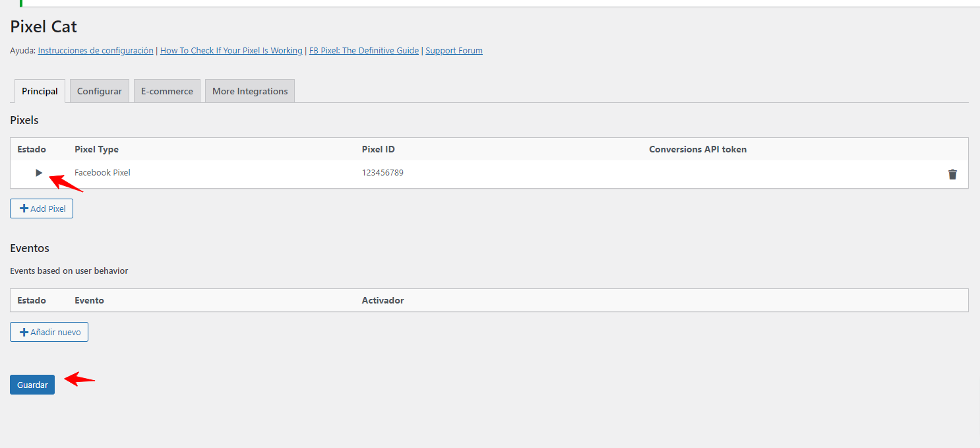Switch to the Configurar tab
980x448 pixels.
100,91
